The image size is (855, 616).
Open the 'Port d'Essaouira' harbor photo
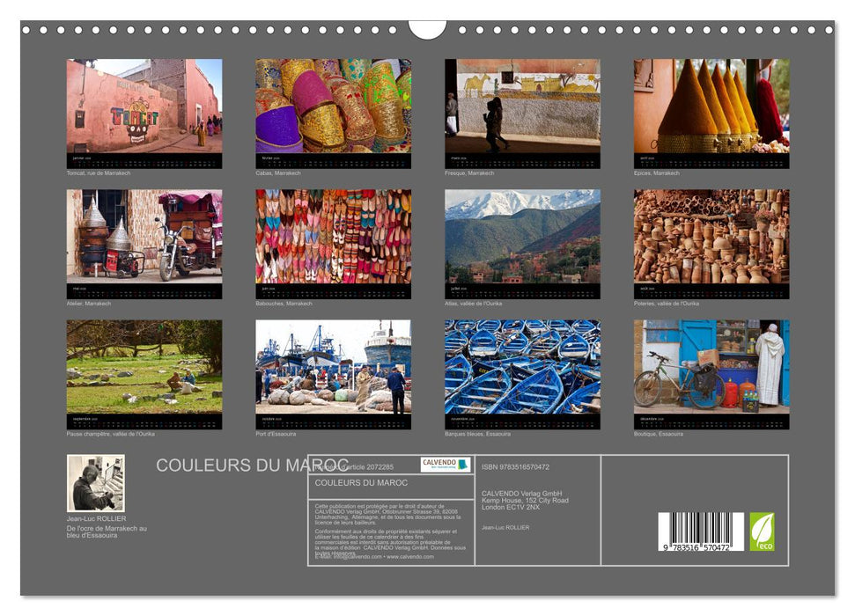pyautogui.click(x=330, y=370)
